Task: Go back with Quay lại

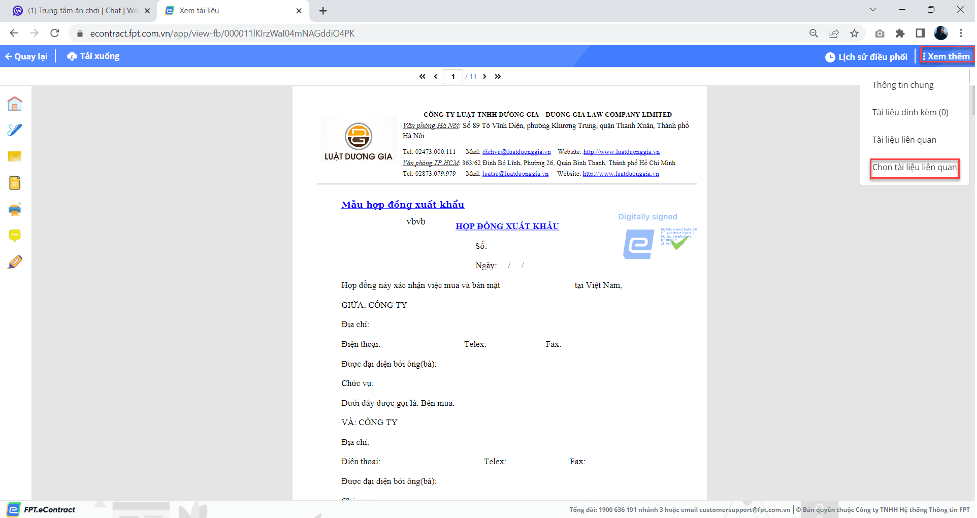Action: click(26, 56)
